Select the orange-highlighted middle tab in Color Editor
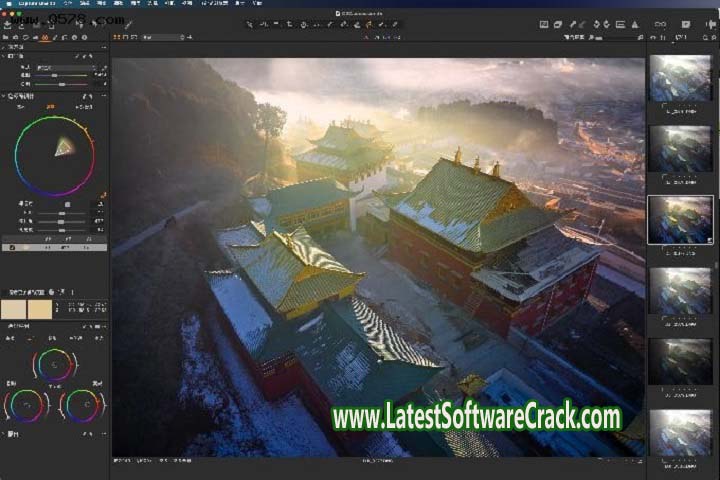The width and height of the screenshot is (720, 480). tap(51, 106)
